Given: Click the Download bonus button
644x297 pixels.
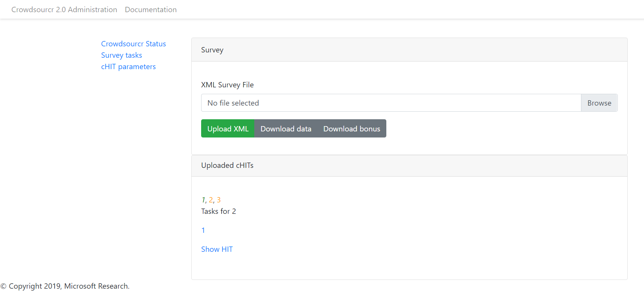Looking at the screenshot, I should coord(351,129).
